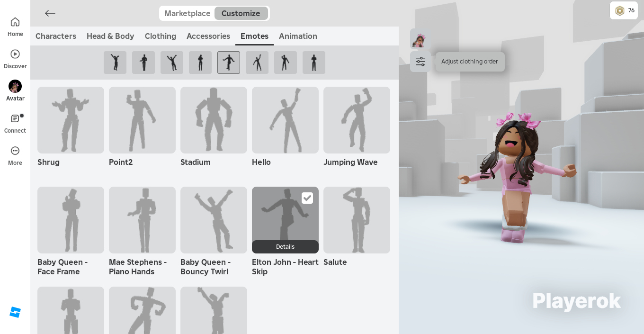Select the highlighted fifth emote slot
644x334 pixels.
point(229,63)
